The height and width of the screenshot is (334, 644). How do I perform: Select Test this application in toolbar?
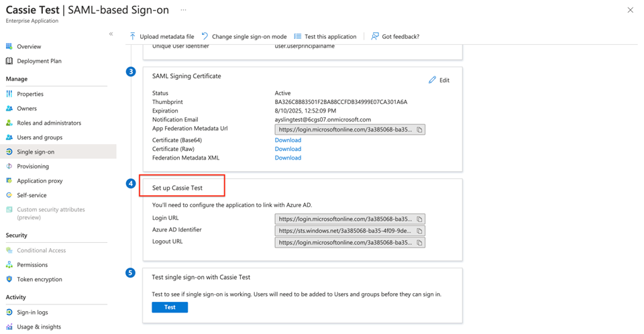coord(325,36)
